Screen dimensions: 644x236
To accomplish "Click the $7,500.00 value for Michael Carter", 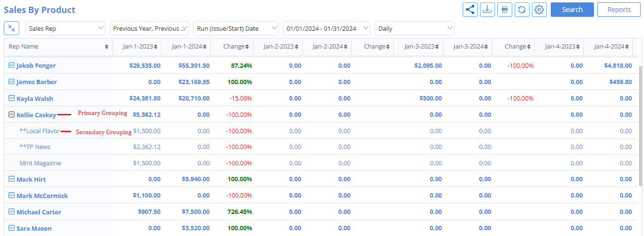I will point(196,211).
